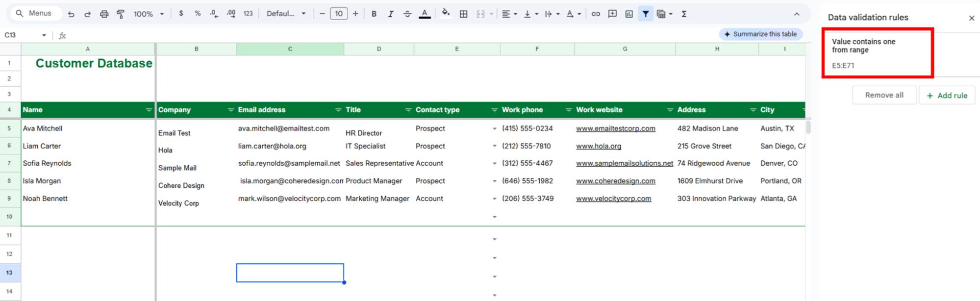Click the Remove all button
Image resolution: width=980 pixels, height=301 pixels.
pos(884,95)
